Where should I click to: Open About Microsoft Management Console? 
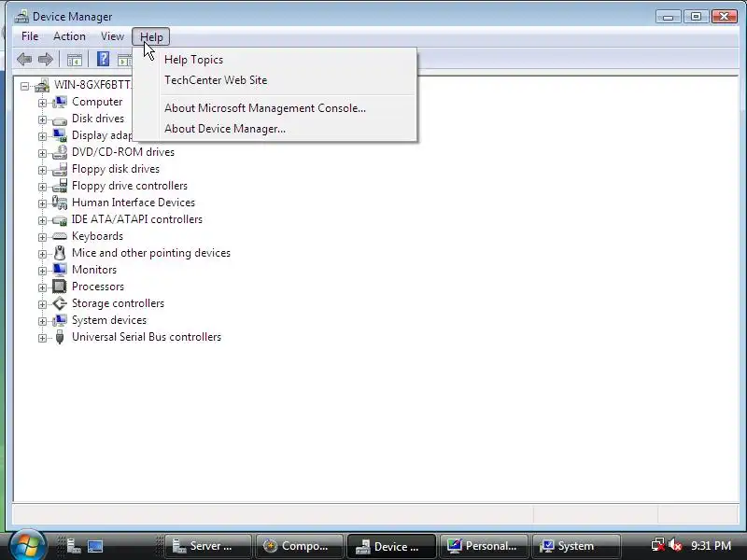pyautogui.click(x=275, y=108)
